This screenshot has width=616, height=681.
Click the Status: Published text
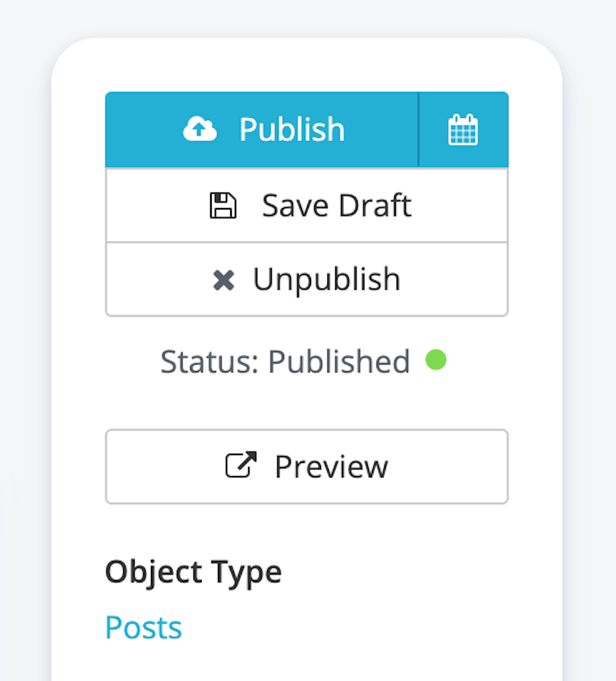(285, 361)
